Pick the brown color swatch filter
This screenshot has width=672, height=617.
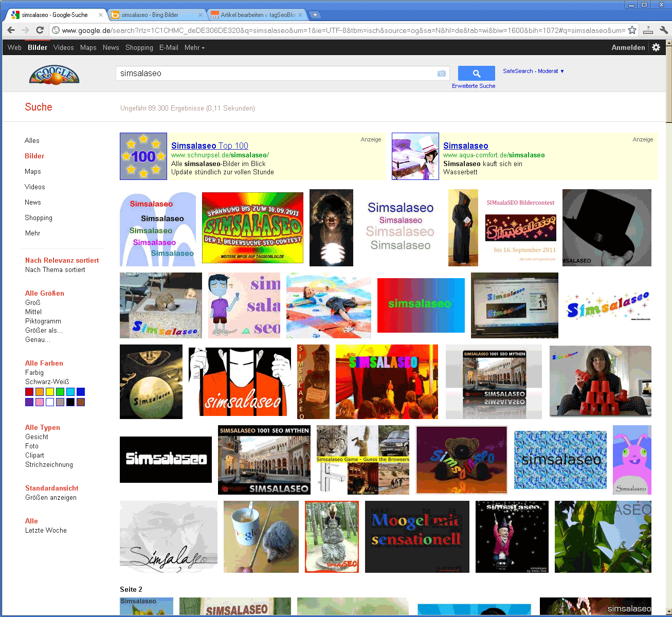[x=81, y=402]
